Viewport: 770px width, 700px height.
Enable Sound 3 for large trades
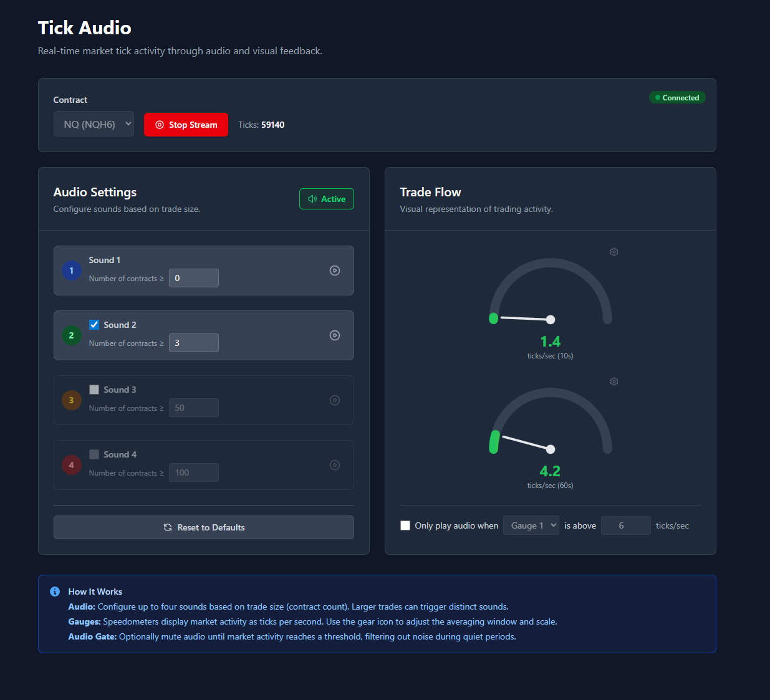click(94, 389)
